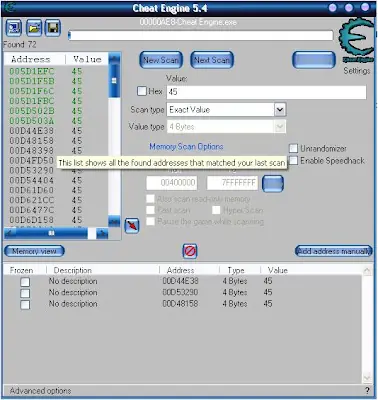Toggle the Hex checkbox
Viewport: 378px width, 400px height.
pos(142,91)
